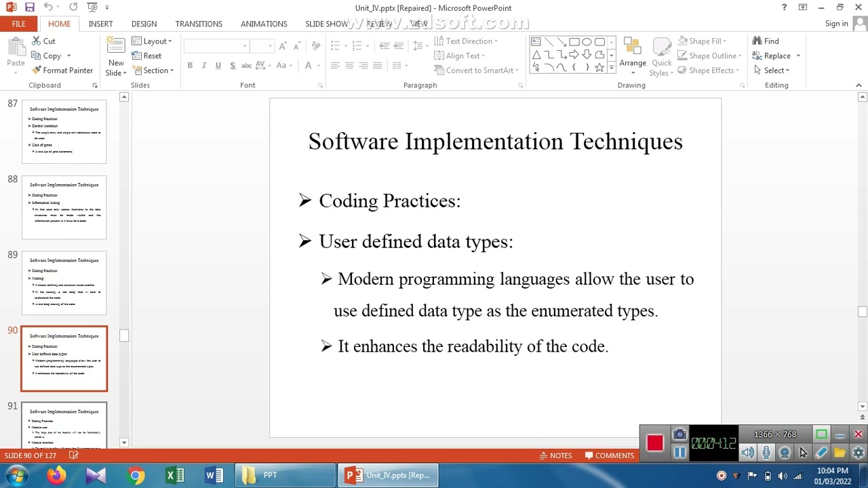Select the 5-point Star shape in gallery

click(599, 67)
